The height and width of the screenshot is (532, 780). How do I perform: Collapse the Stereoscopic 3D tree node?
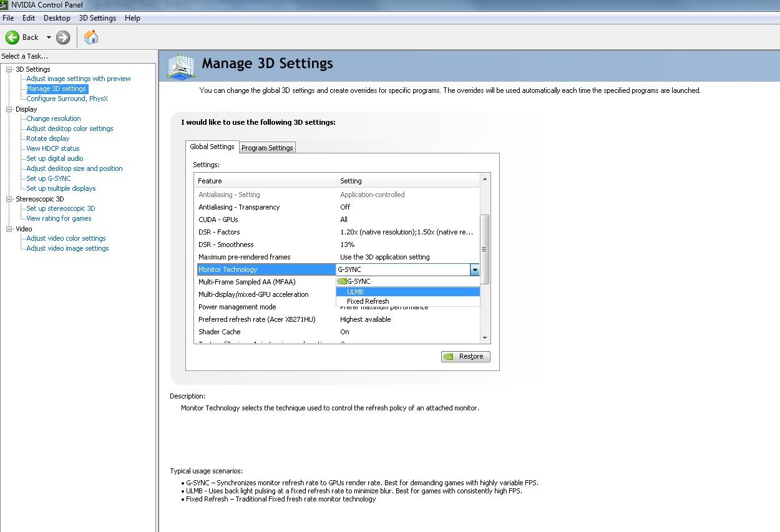click(x=9, y=199)
